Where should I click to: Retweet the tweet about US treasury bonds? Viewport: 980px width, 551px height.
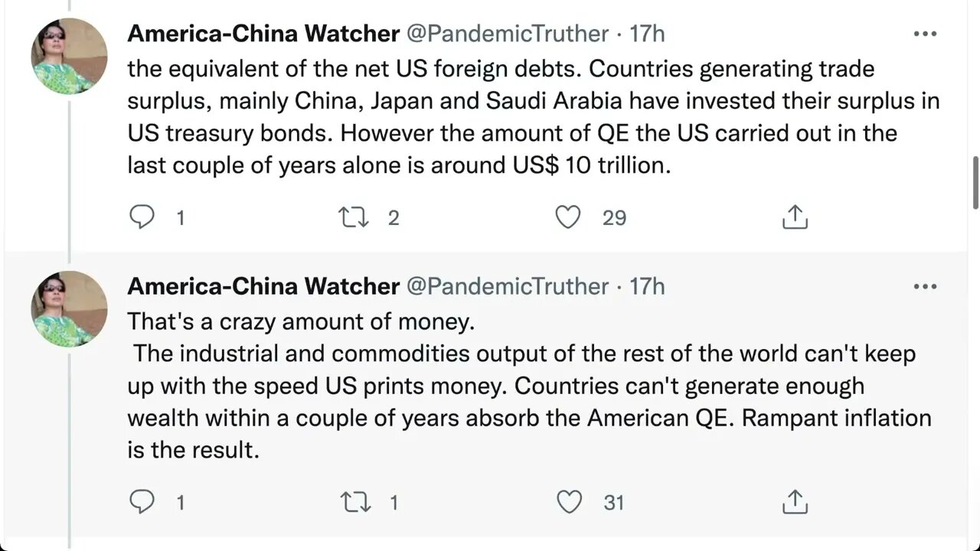(x=353, y=218)
